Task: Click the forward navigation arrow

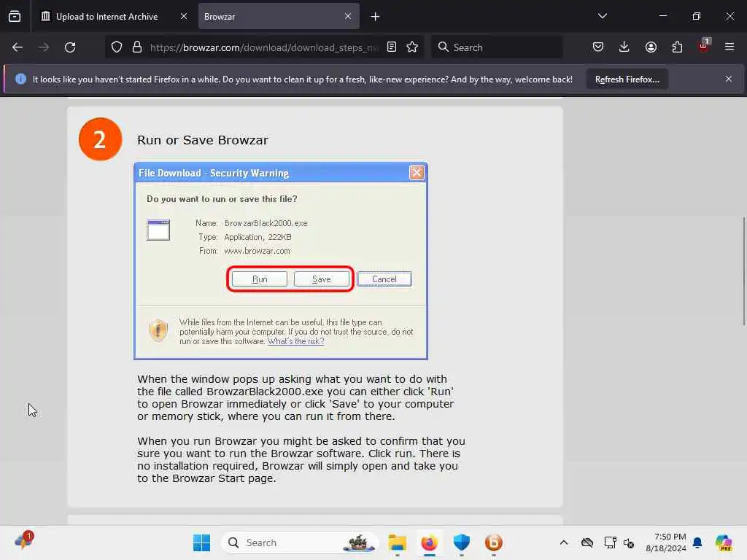Action: [x=44, y=47]
